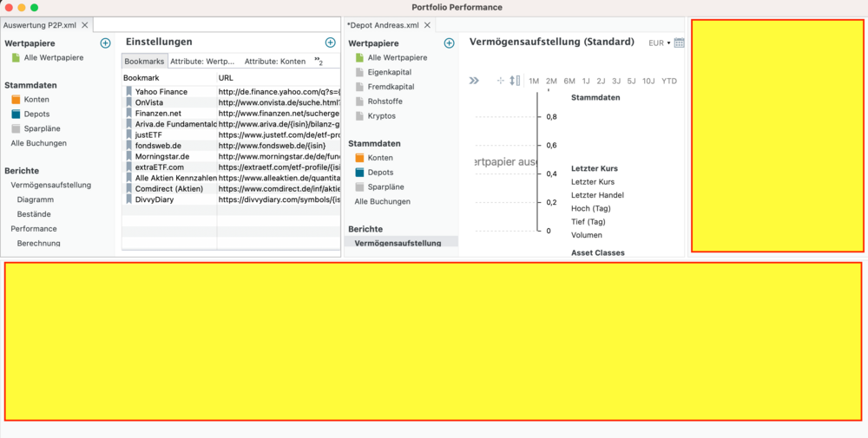868x438 pixels.
Task: Click vertical scale arrow chart icon
Action: coord(514,81)
